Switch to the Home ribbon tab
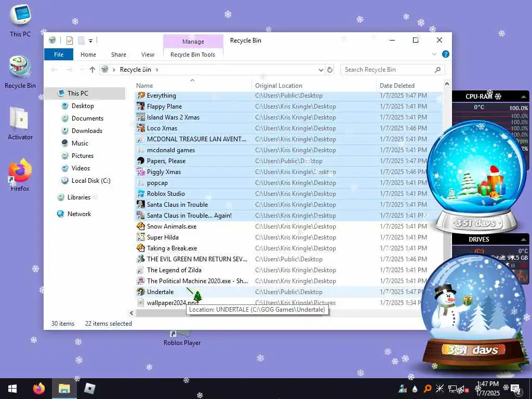Screen dimensions: 532x399 (x=88, y=55)
